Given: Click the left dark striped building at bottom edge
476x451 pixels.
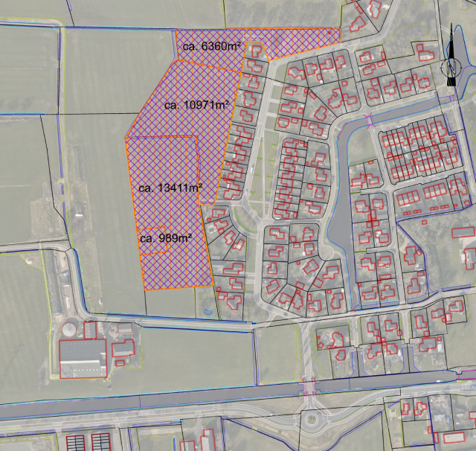Looking at the screenshot, I should point(77,441).
